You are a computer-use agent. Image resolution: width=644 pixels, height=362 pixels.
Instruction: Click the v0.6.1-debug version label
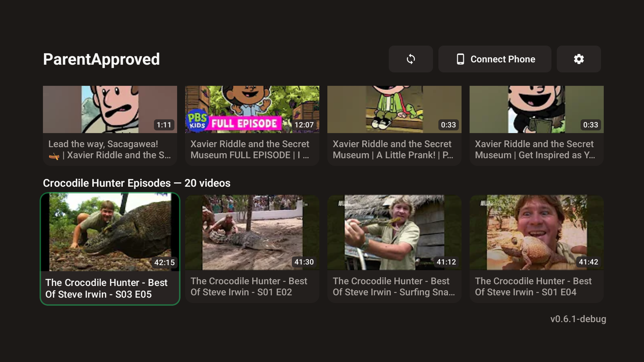click(578, 319)
